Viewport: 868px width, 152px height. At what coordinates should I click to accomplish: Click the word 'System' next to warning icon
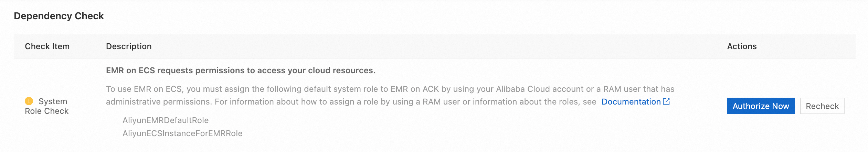tap(53, 101)
